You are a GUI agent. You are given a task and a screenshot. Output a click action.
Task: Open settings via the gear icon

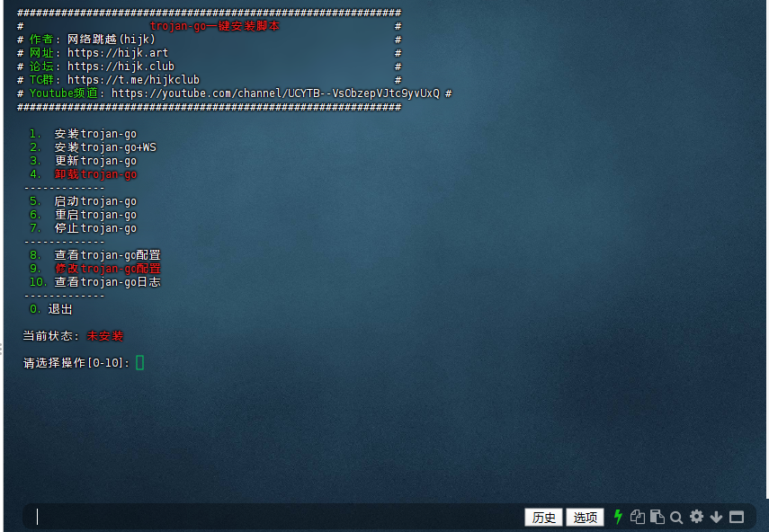(x=696, y=517)
